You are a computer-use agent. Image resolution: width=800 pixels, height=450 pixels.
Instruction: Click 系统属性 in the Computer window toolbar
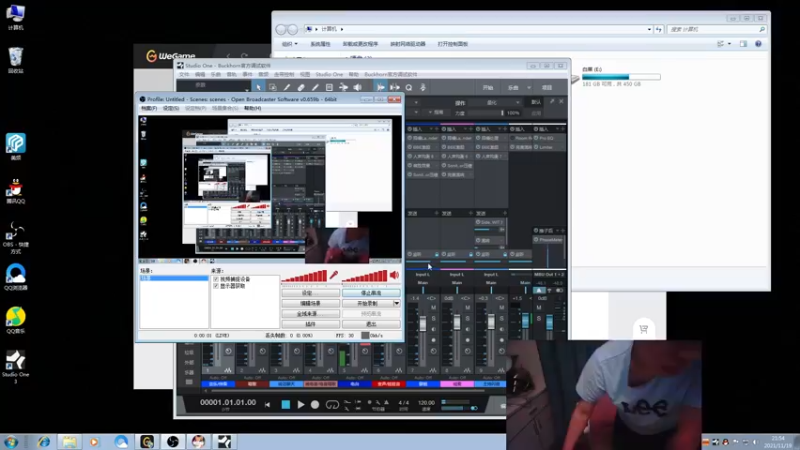coord(320,44)
